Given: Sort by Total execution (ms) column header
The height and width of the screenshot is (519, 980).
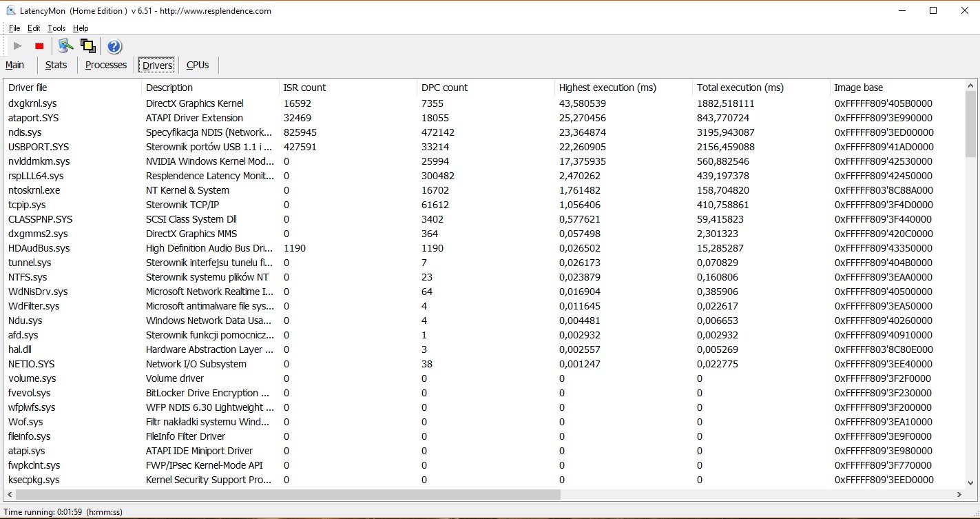Looking at the screenshot, I should coord(761,88).
